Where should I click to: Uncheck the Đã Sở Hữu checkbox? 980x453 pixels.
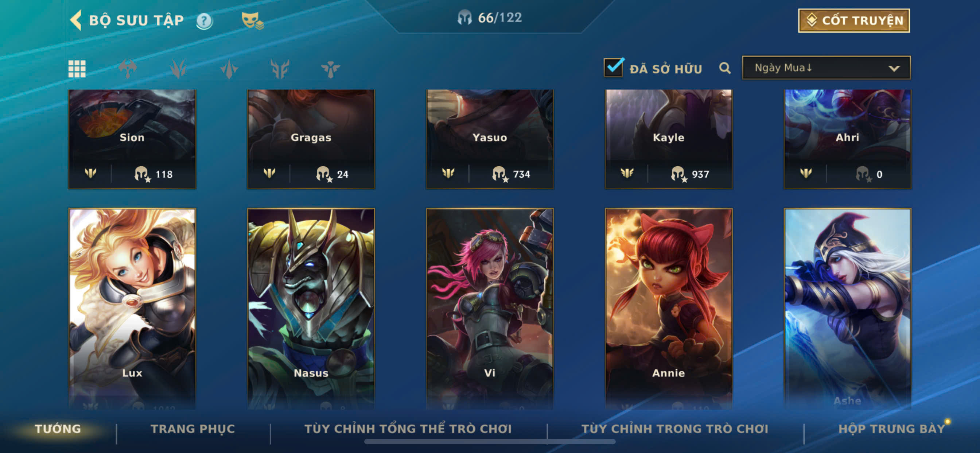coord(613,68)
